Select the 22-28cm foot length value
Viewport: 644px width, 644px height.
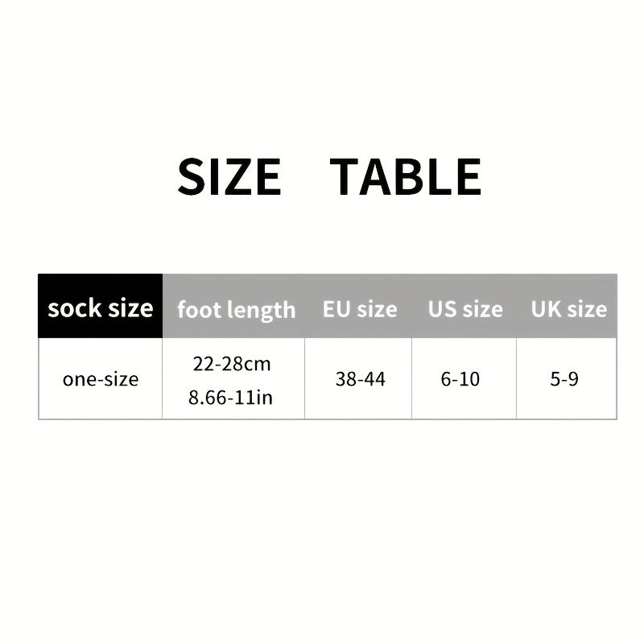pyautogui.click(x=232, y=364)
